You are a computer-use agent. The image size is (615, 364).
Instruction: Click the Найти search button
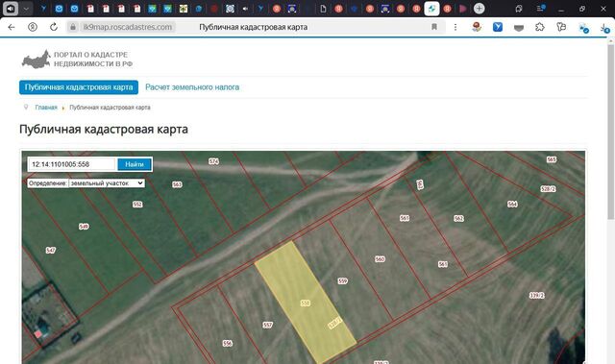point(135,164)
